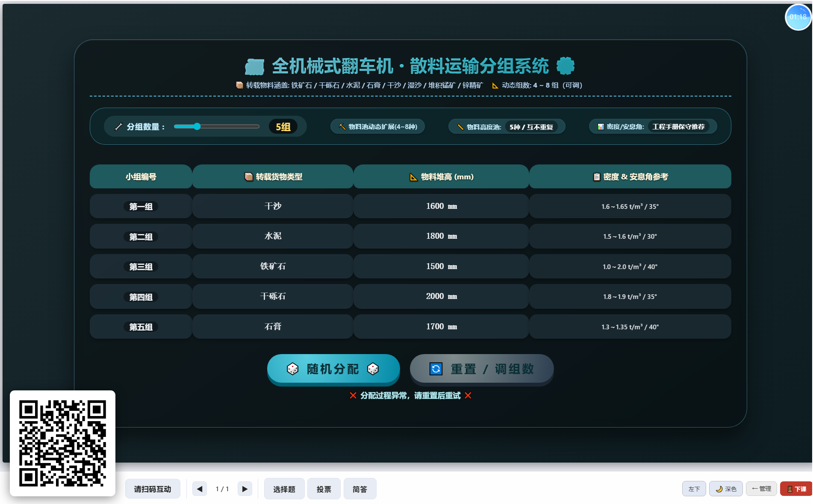Viewport: 813px width, 504px height.
Task: Click the 1.0~2.0 t/m³ / 40° cell
Action: click(630, 267)
